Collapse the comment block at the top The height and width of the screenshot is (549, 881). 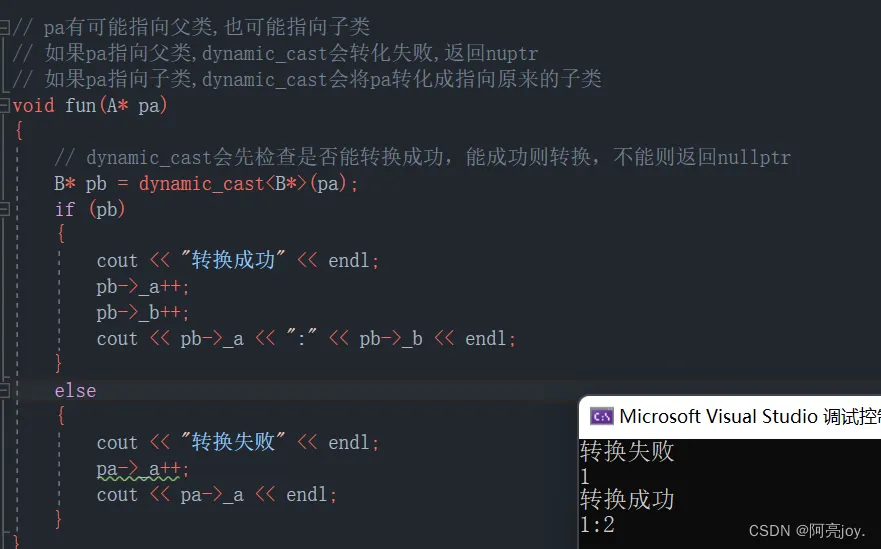pyautogui.click(x=4, y=28)
